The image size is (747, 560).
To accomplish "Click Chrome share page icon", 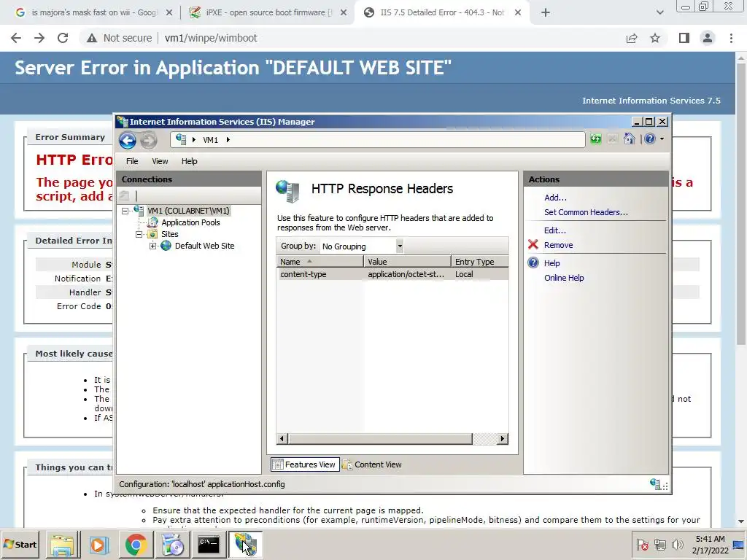I will click(x=632, y=38).
